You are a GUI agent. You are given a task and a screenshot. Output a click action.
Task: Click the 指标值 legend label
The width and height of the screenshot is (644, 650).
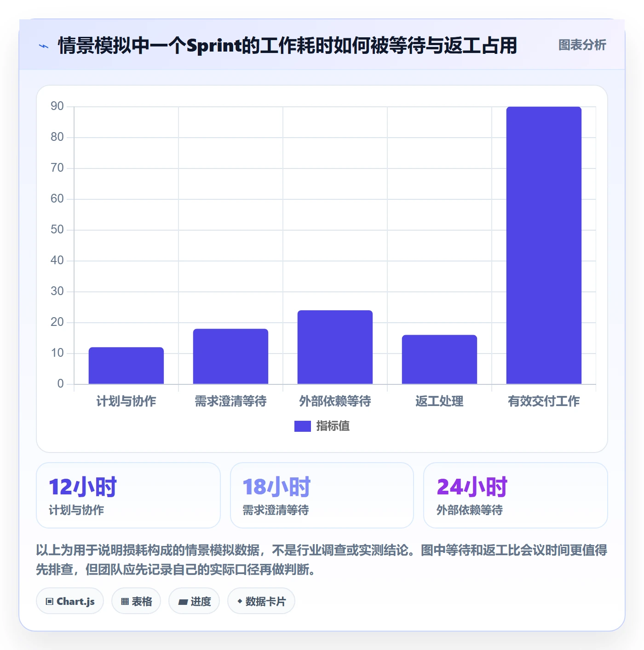333,426
